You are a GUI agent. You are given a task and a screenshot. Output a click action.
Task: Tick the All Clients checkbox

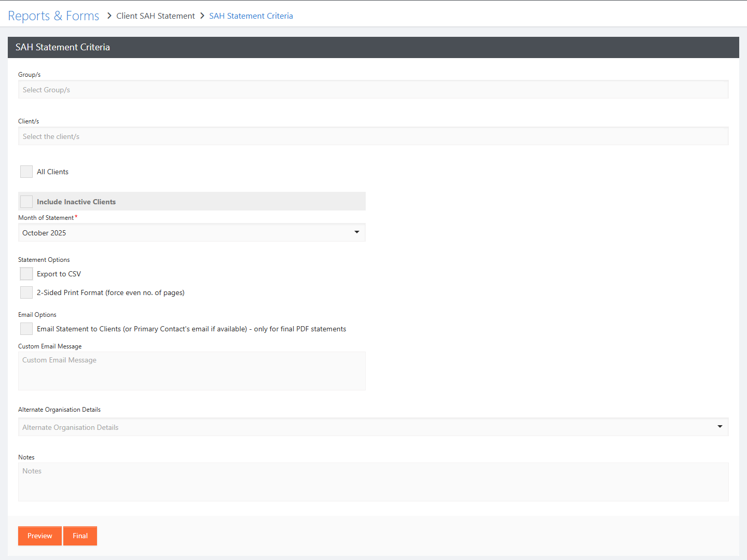click(x=26, y=172)
